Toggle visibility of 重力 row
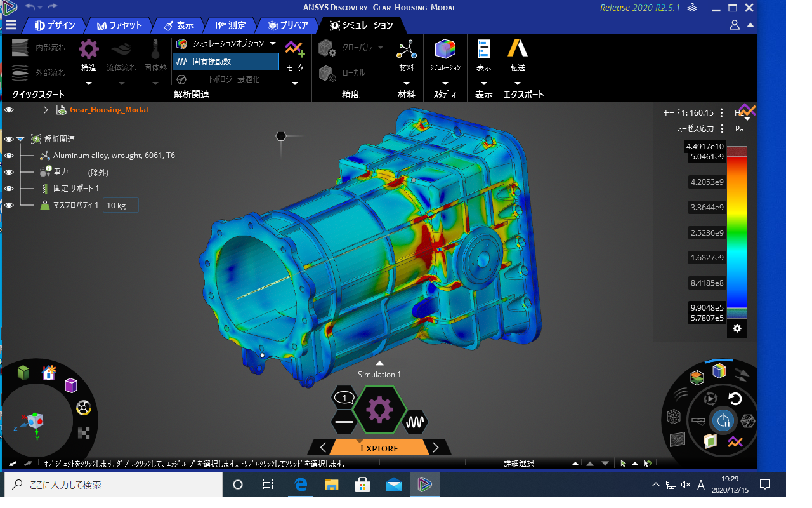This screenshot has width=812, height=508. (x=9, y=172)
